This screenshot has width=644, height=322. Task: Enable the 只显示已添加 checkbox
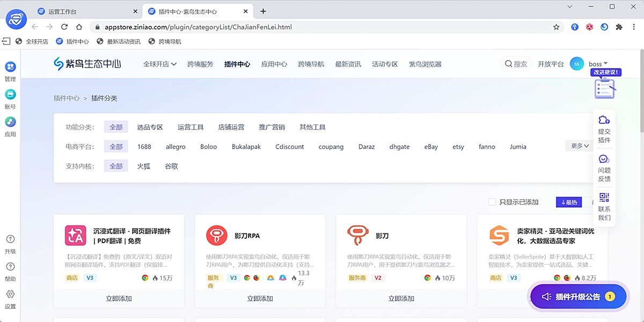pos(492,202)
